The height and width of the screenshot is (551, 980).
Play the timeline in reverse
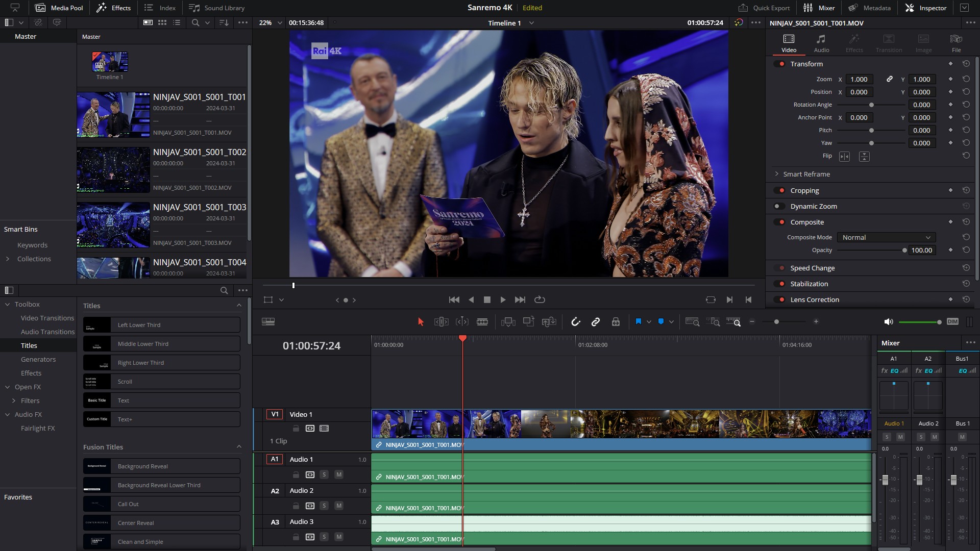click(471, 300)
